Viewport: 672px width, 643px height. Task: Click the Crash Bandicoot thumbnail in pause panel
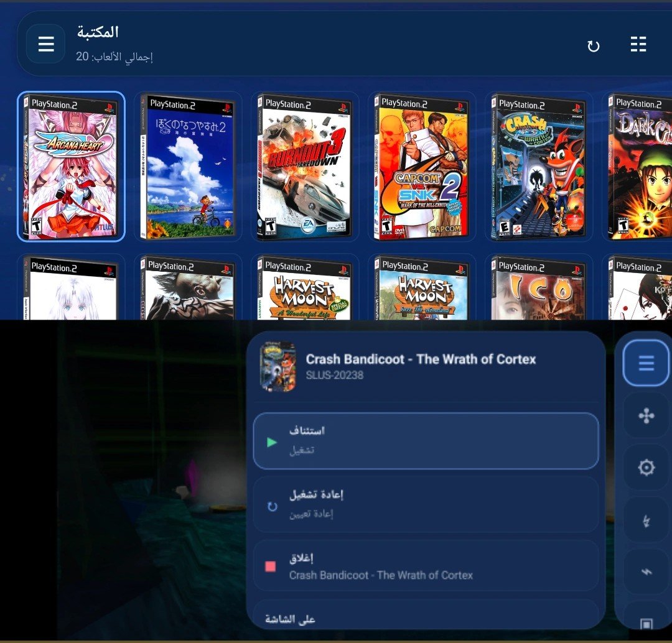click(278, 366)
